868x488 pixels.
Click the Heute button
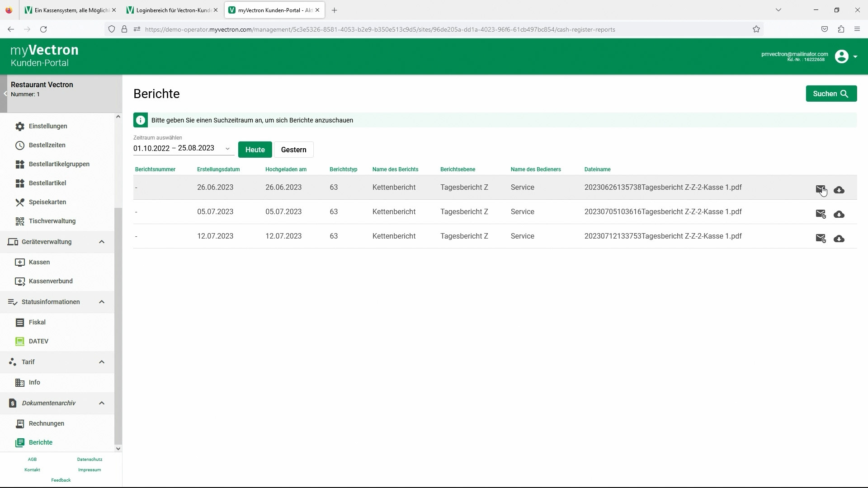(255, 150)
